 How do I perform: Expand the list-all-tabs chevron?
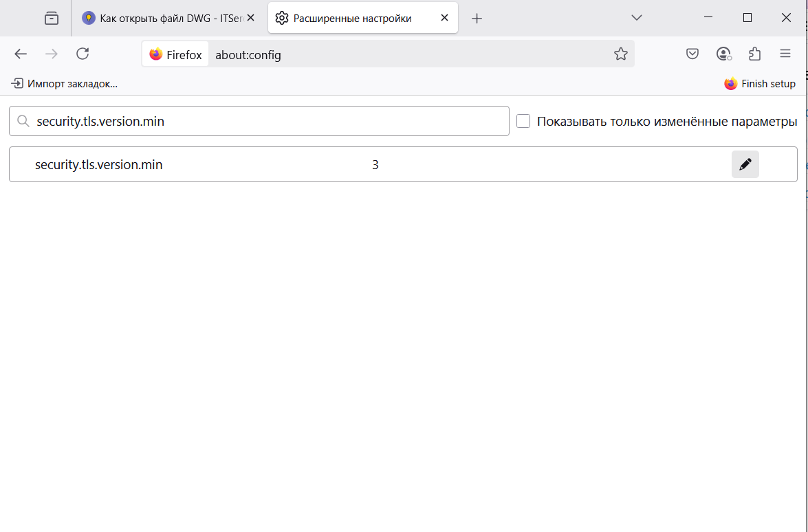(636, 17)
